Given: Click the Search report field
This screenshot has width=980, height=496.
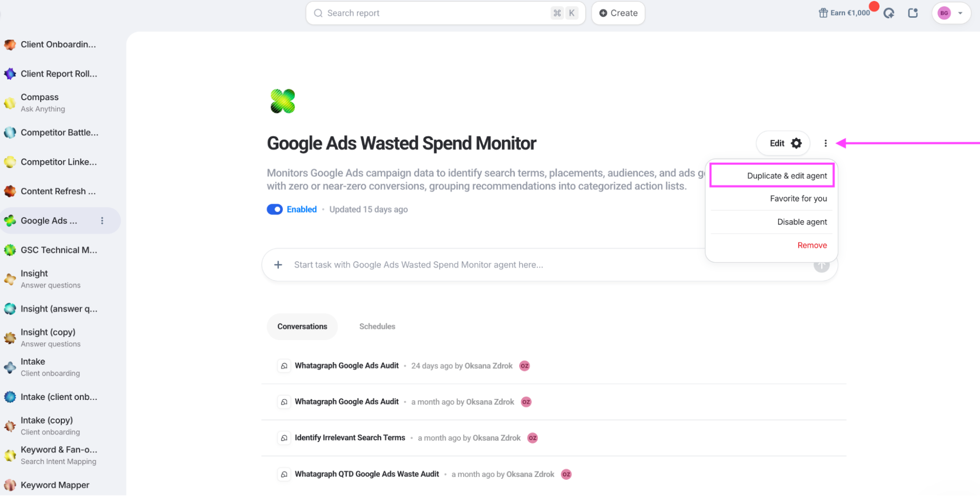Looking at the screenshot, I should pos(445,13).
